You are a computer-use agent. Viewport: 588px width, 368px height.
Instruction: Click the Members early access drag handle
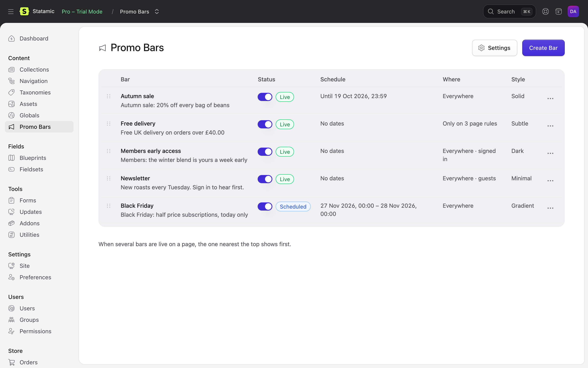109,151
